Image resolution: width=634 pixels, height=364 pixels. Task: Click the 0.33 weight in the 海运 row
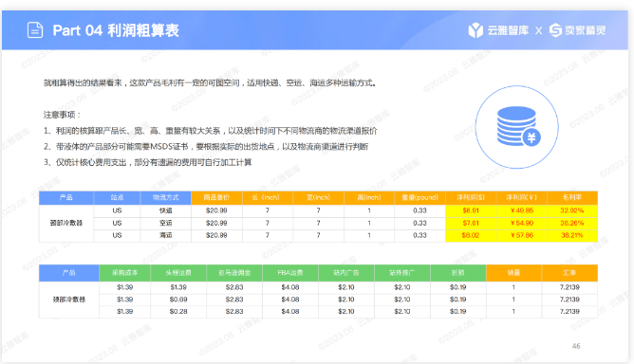420,235
